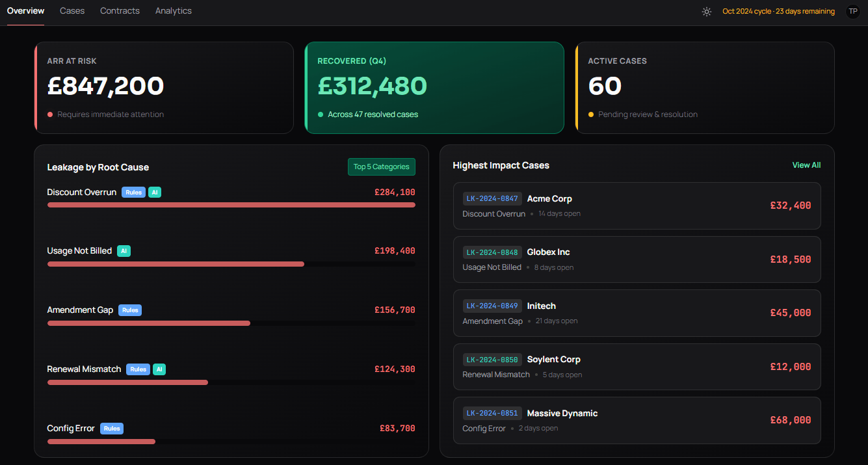Select the Rules badge next to Config Error
Viewport: 868px width, 465px height.
pyautogui.click(x=112, y=429)
